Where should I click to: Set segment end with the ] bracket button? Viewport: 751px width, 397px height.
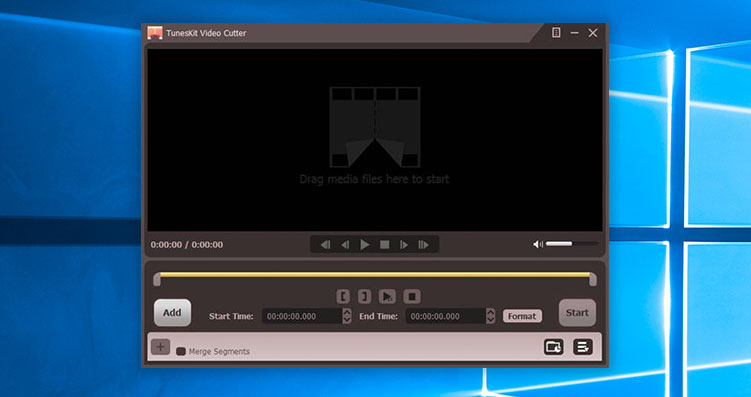[x=364, y=296]
